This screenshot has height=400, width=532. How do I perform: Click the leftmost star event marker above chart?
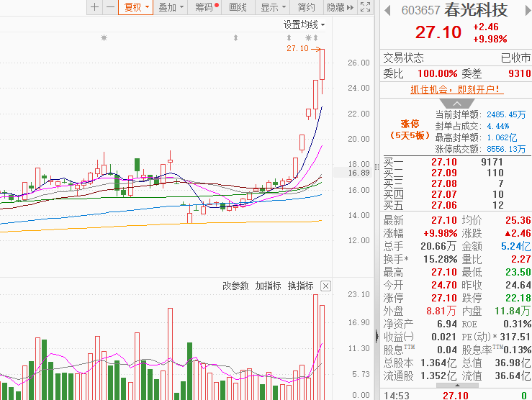click(104, 37)
